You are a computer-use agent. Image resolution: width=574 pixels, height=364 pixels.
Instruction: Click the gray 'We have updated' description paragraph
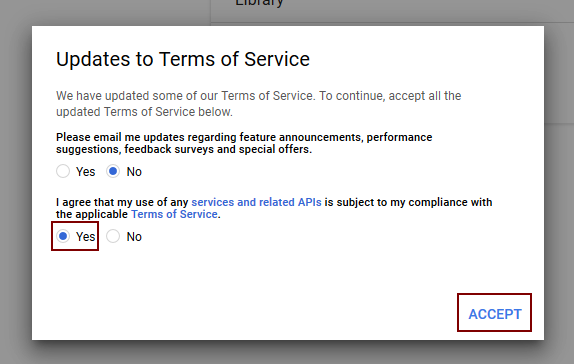(x=258, y=104)
